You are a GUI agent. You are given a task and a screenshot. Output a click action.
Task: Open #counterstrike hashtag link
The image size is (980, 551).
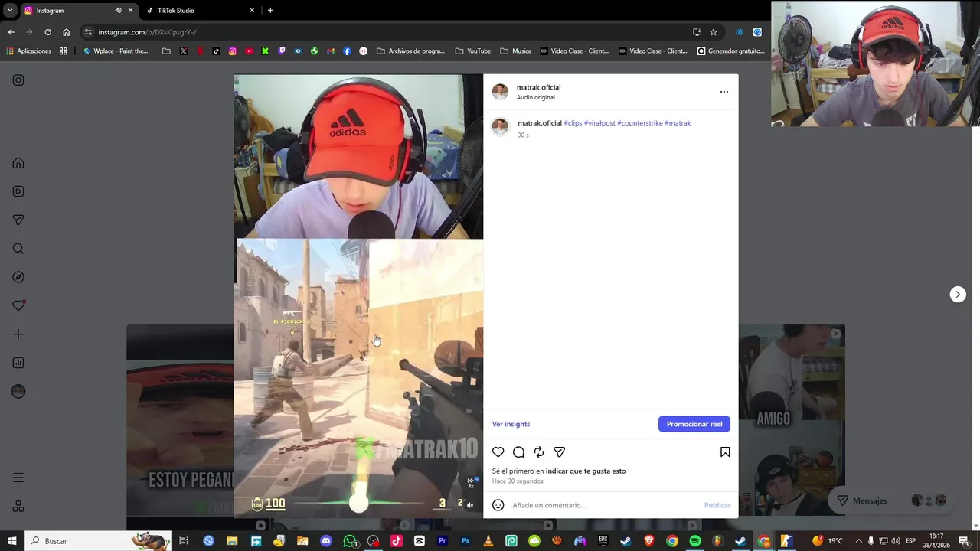[x=640, y=123]
